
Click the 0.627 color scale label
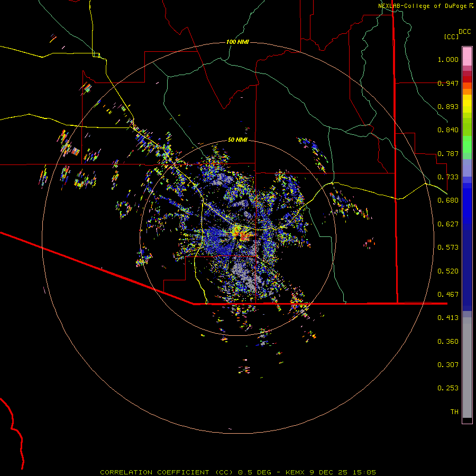(448, 224)
